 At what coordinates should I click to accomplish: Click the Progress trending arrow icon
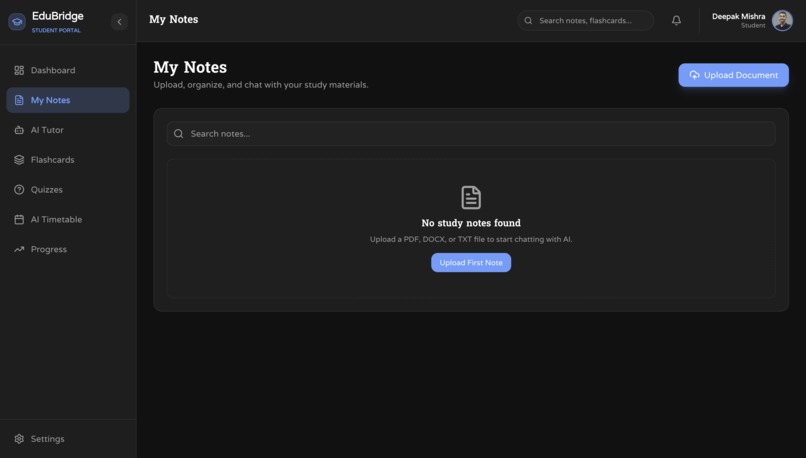pyautogui.click(x=19, y=249)
